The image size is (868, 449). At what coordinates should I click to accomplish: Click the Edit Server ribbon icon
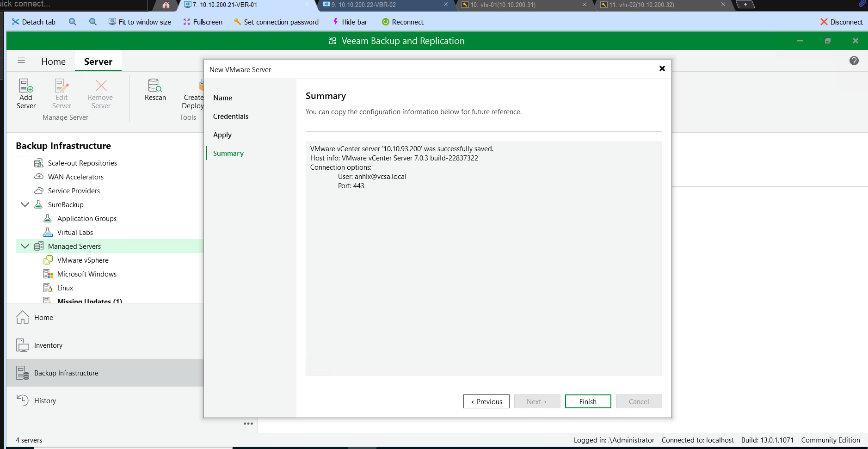[62, 86]
